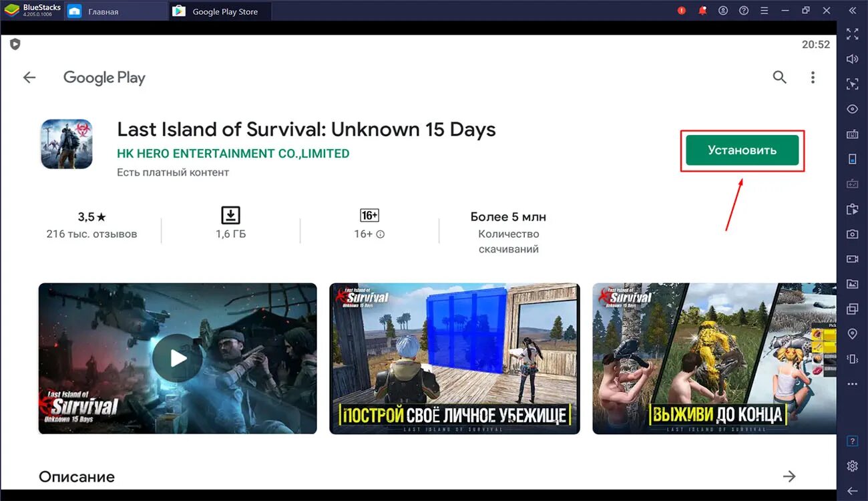Image resolution: width=868 pixels, height=501 pixels.
Task: Open the keyboard controls sidebar icon
Action: pyautogui.click(x=852, y=134)
